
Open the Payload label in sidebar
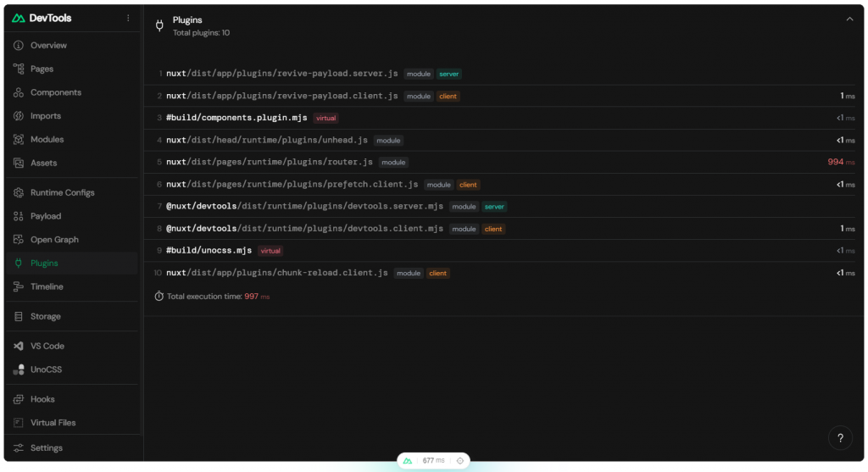coord(46,216)
